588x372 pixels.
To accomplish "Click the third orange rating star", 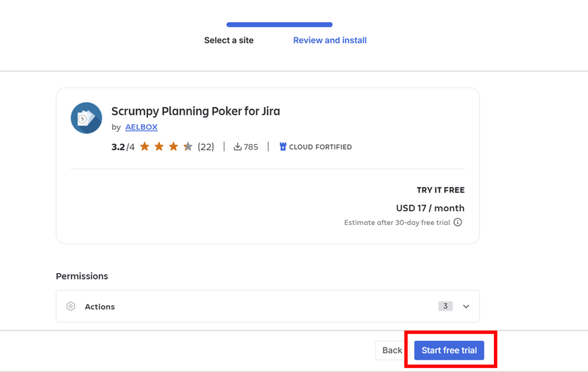I will [x=173, y=147].
